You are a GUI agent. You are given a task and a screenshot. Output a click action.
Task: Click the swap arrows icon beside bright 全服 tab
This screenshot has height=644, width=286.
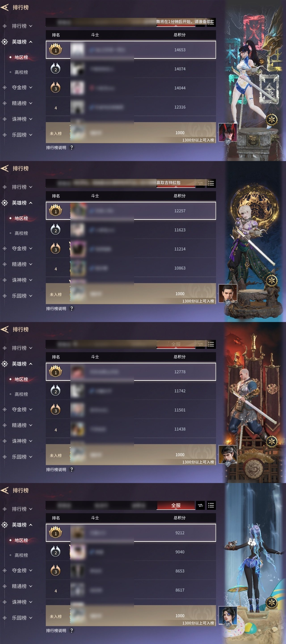point(200,506)
